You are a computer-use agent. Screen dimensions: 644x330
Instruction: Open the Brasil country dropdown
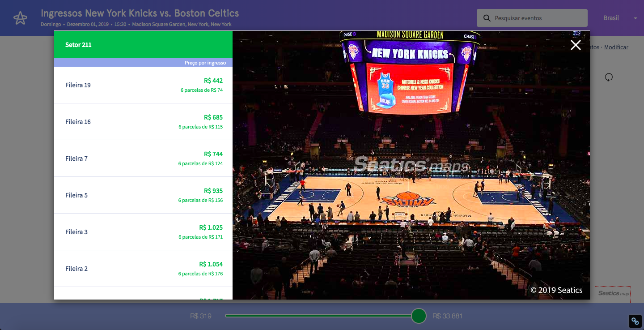click(x=620, y=18)
